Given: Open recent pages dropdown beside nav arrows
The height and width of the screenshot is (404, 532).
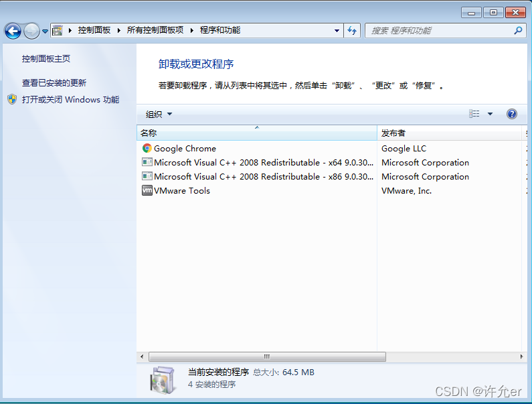Looking at the screenshot, I should point(45,31).
